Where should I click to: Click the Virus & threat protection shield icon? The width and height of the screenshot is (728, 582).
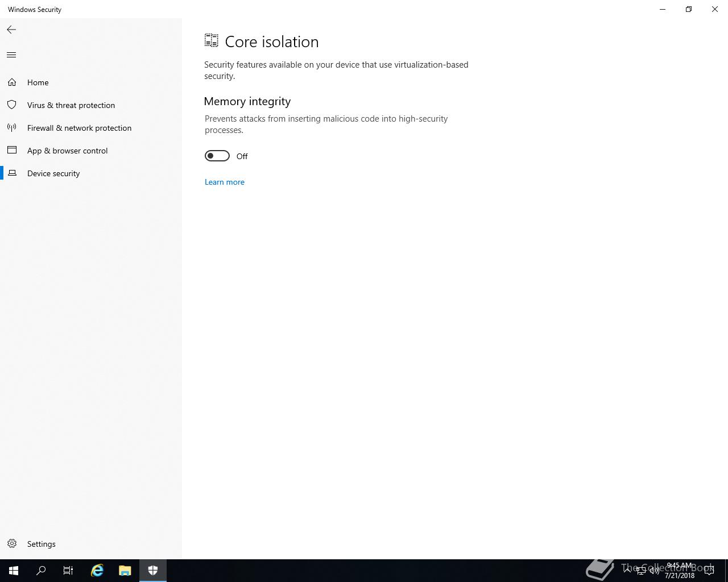(12, 105)
